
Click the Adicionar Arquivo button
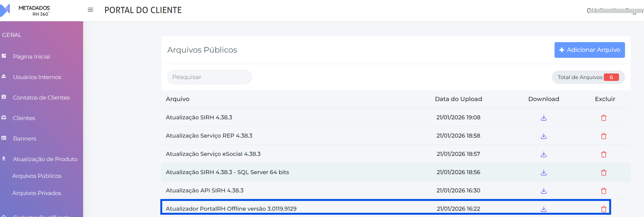tap(589, 50)
